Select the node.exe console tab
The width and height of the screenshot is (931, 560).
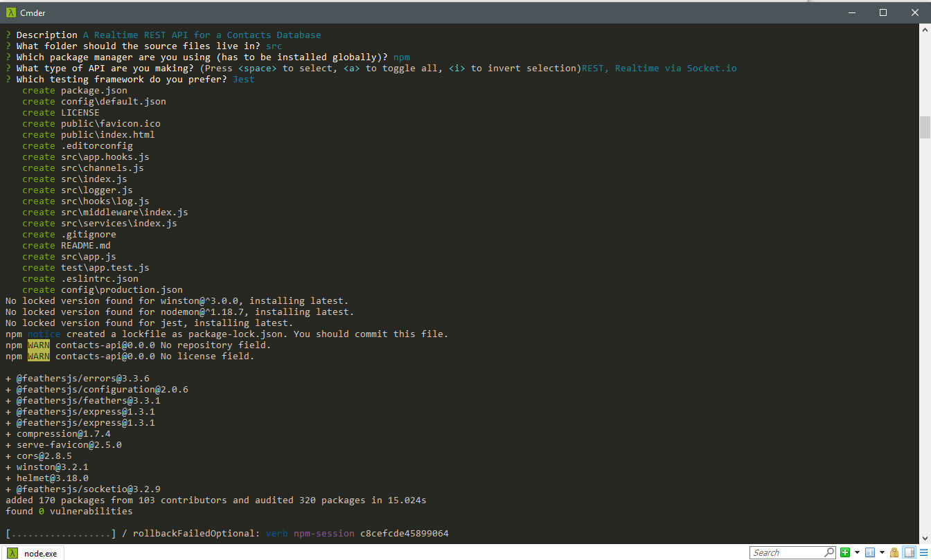tap(33, 553)
